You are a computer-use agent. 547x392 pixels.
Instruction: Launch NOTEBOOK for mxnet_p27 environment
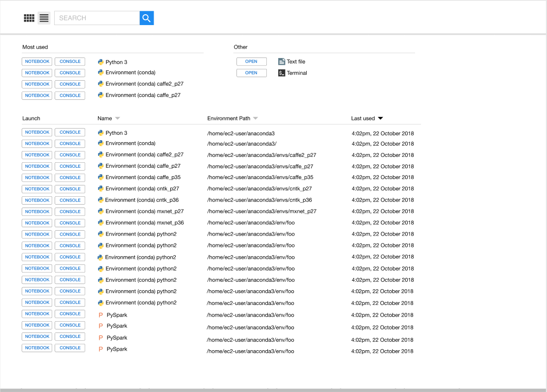pos(37,212)
